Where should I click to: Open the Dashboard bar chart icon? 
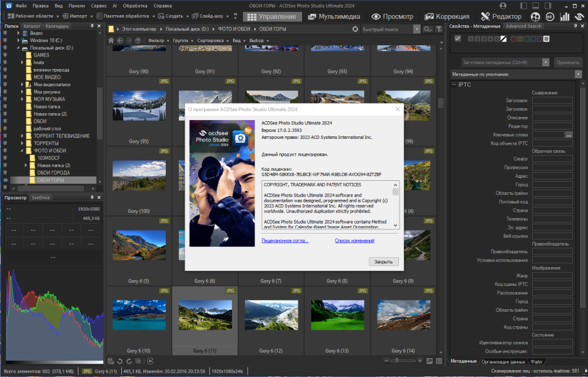(x=565, y=16)
